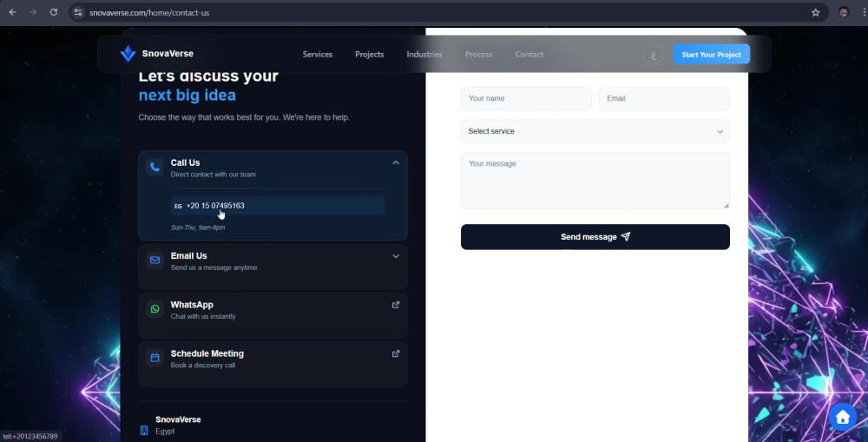Click the 'Sun-Thu, 9am-6pm' hours text
868x442 pixels.
tap(198, 228)
